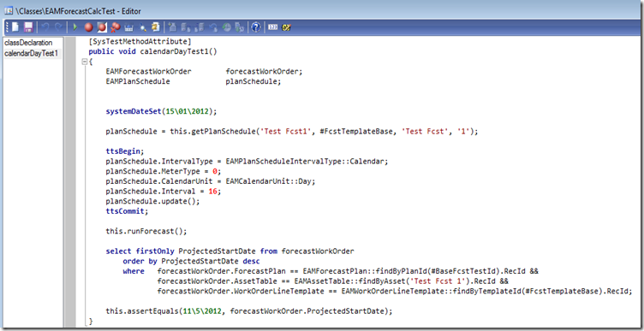Viewport: 644px width, 331px height.
Task: Click the EAMPlanSchedule type declaration
Action: click(138, 81)
